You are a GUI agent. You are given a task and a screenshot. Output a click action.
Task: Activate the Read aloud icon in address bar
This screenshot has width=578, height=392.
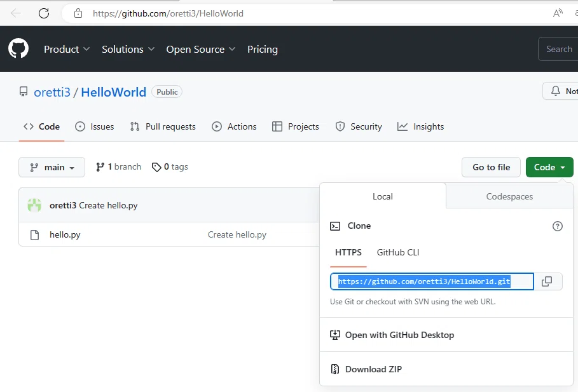(558, 13)
